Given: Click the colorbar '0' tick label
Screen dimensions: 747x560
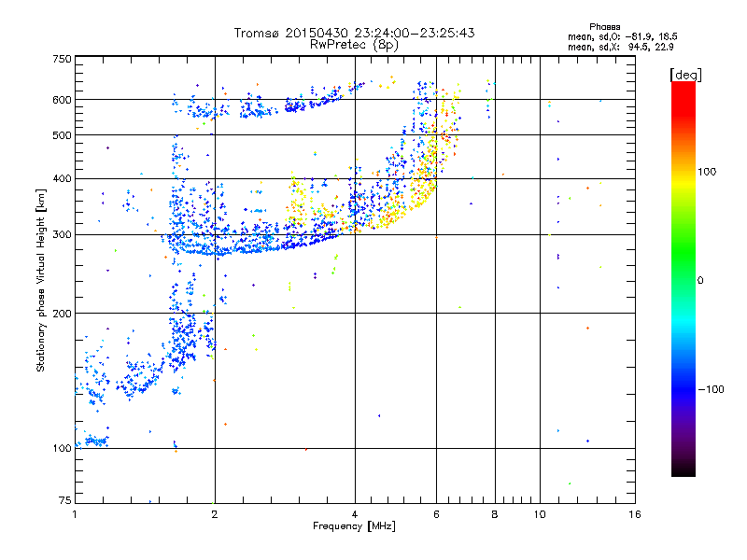Looking at the screenshot, I should 700,280.
